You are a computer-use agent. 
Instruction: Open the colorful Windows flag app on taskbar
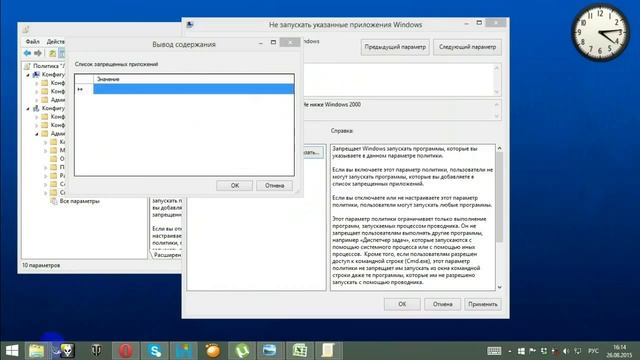(x=184, y=351)
